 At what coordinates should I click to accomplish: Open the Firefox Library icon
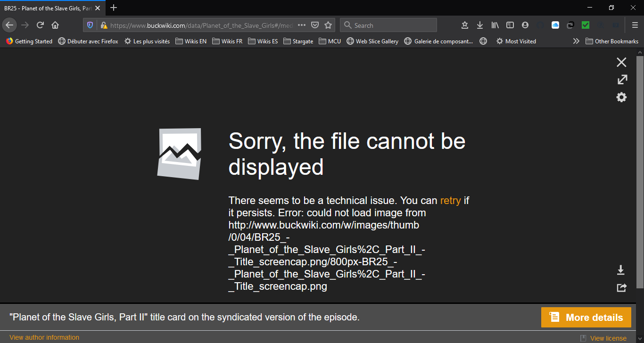pyautogui.click(x=495, y=25)
